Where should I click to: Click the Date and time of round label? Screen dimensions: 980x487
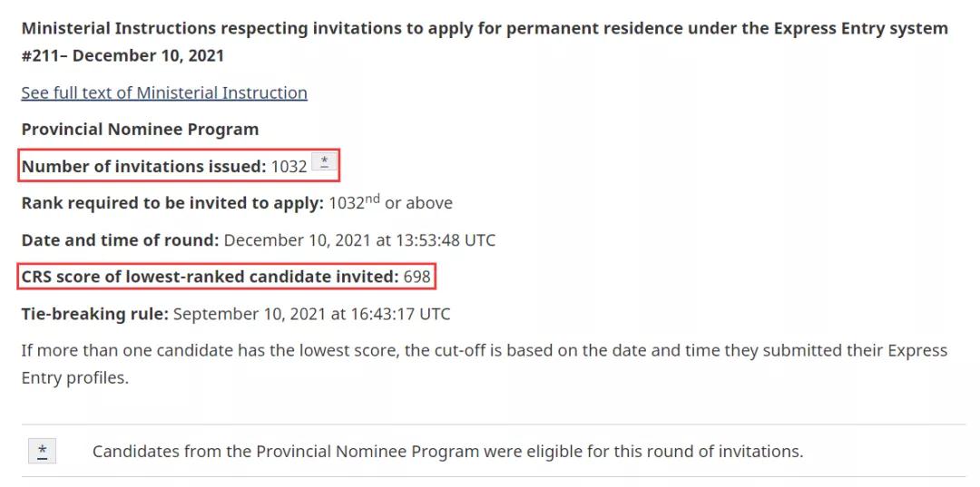click(x=120, y=240)
